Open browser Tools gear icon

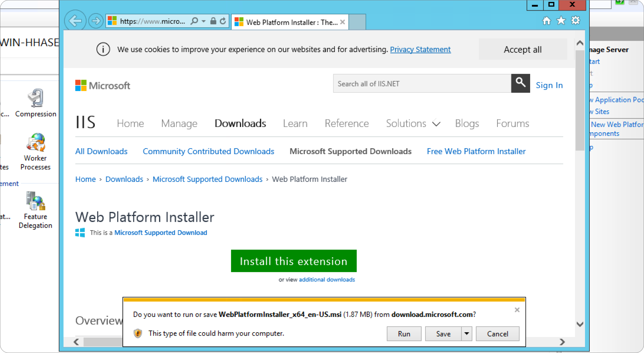pos(575,20)
